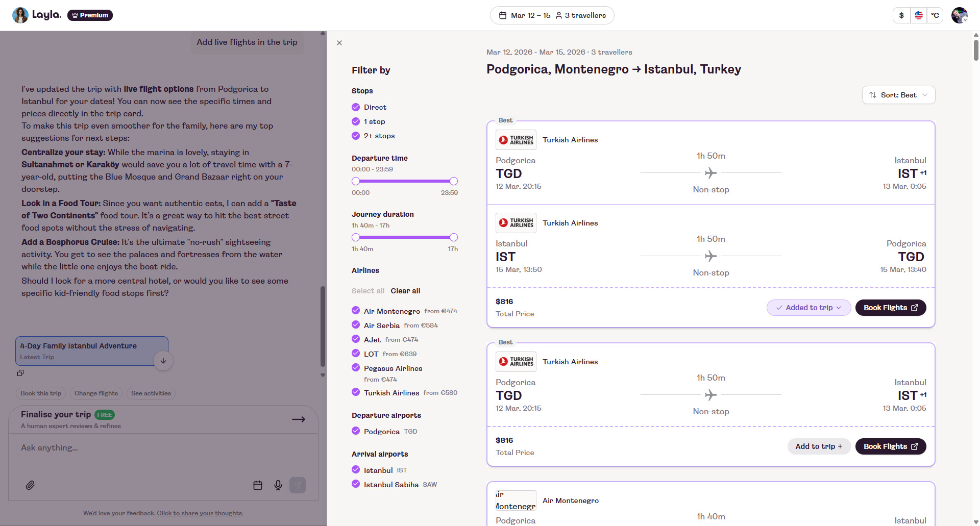Uncheck Istanbul Sabiha SAW arrival airport

356,484
